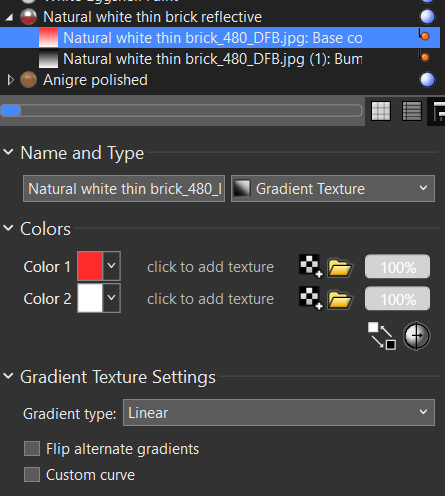Viewport: 445px width, 496px height.
Task: Click orange dot indicator on Bump row
Action: (x=424, y=57)
